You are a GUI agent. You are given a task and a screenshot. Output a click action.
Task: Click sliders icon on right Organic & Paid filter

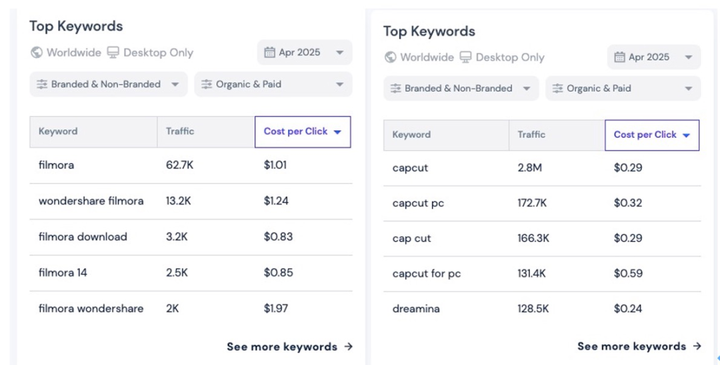(557, 88)
